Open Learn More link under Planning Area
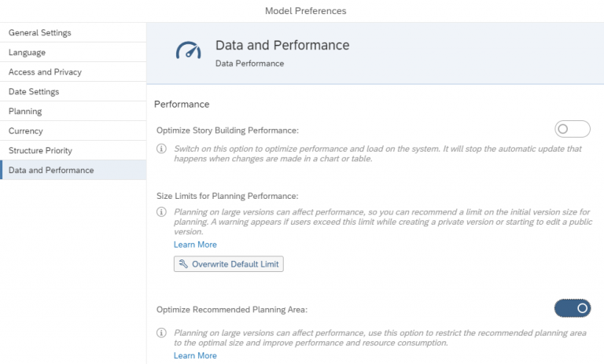The height and width of the screenshot is (364, 604). pyautogui.click(x=195, y=355)
